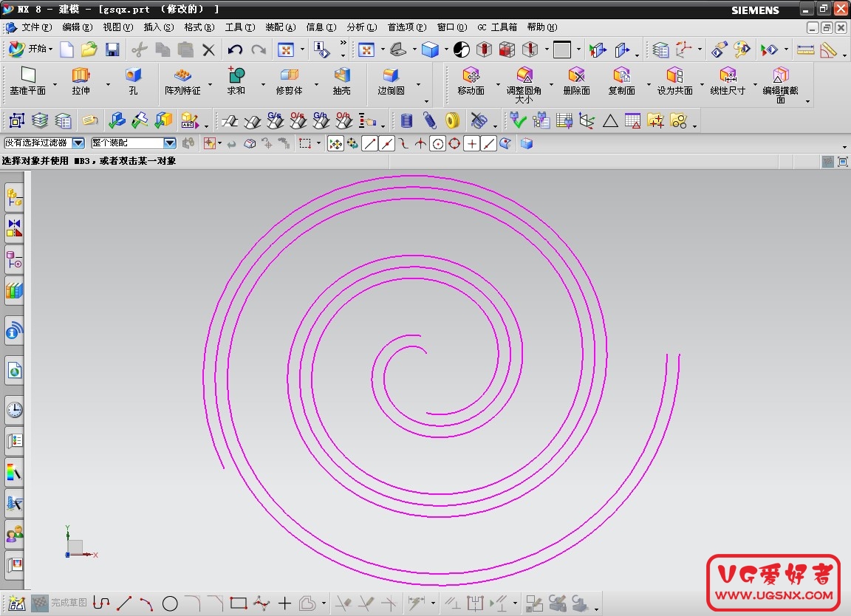Expand the selection scope dropdown (整个装配)
Viewport: 851px width, 616px height.
pyautogui.click(x=169, y=143)
